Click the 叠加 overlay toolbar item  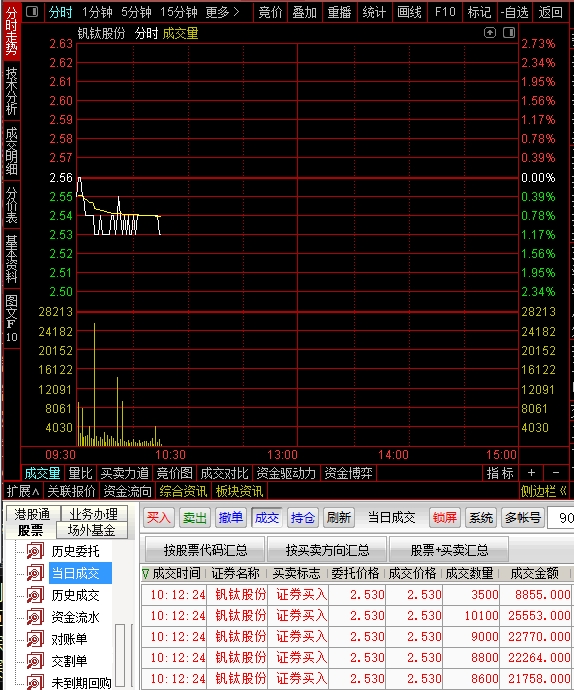click(305, 12)
